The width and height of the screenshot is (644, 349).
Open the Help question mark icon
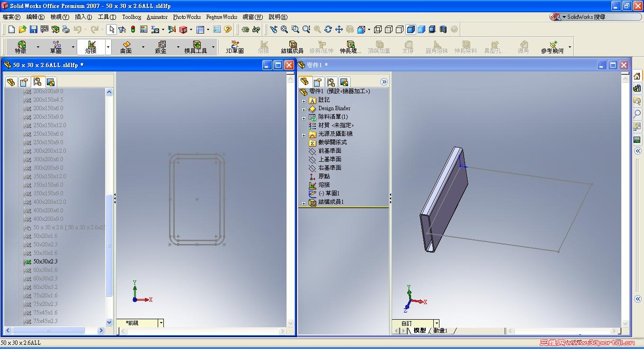[228, 29]
